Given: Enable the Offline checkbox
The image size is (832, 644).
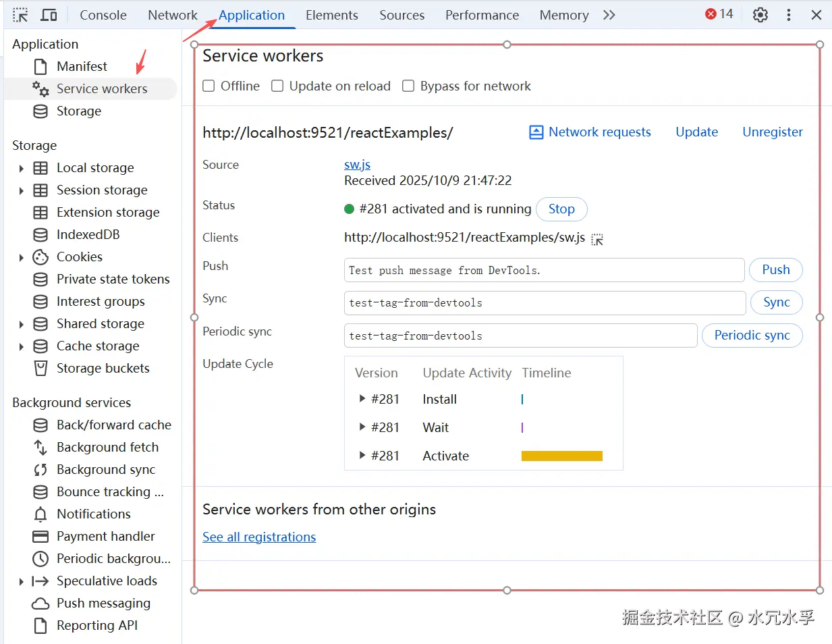Looking at the screenshot, I should [209, 86].
